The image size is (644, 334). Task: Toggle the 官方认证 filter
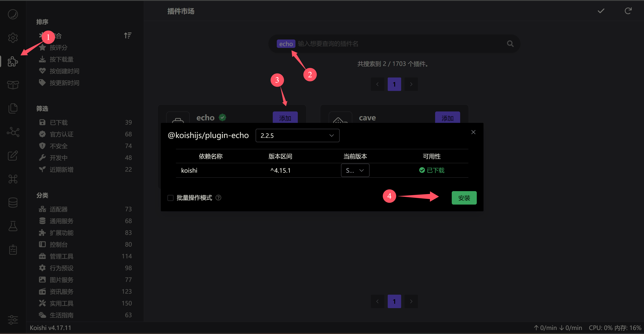tap(62, 134)
